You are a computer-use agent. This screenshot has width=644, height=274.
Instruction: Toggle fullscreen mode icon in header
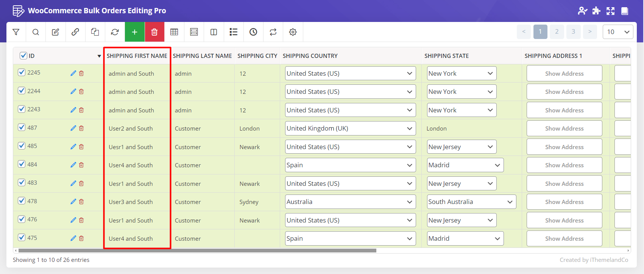point(610,11)
